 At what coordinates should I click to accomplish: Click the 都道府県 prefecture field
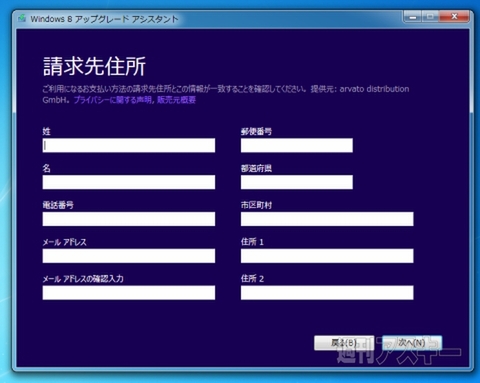[x=297, y=182]
